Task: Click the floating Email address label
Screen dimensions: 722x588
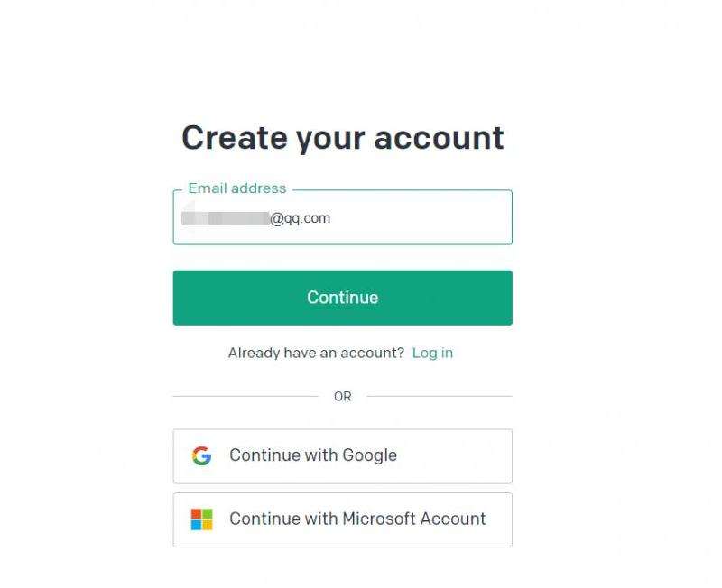Action: pyautogui.click(x=237, y=188)
